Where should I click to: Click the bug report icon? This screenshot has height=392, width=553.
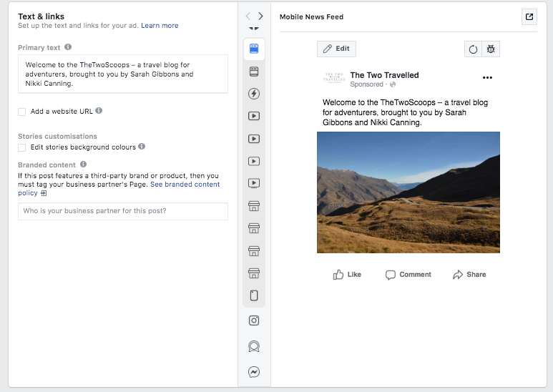coord(491,49)
